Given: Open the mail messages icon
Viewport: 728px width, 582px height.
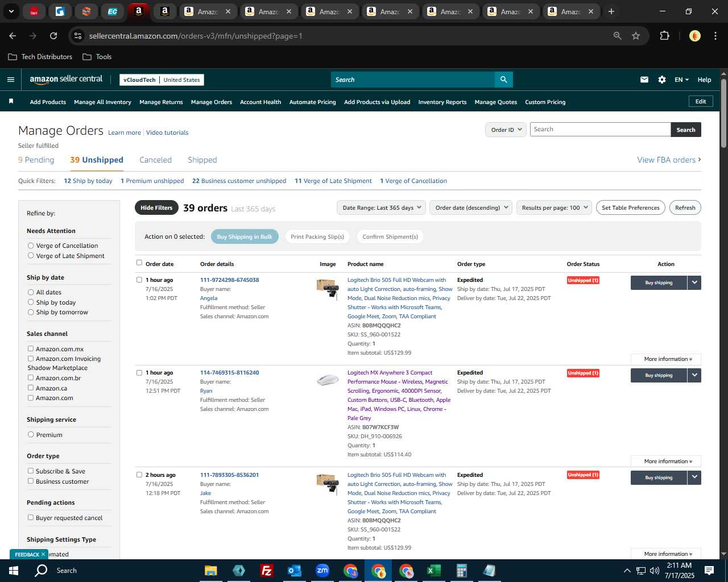Looking at the screenshot, I should [x=644, y=80].
